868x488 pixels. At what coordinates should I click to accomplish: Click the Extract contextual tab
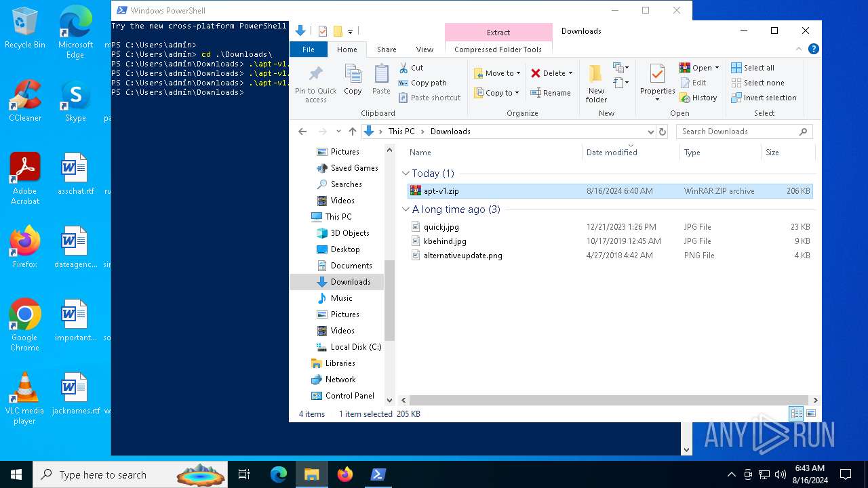pos(498,33)
